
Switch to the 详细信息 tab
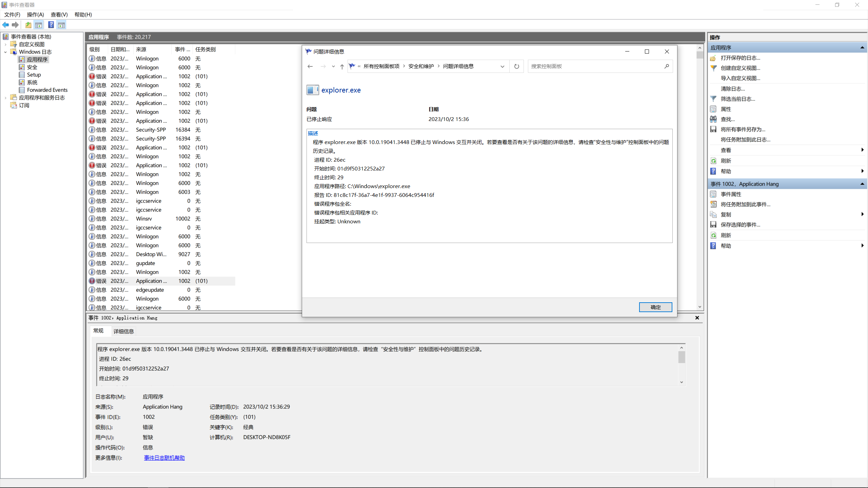tap(123, 331)
